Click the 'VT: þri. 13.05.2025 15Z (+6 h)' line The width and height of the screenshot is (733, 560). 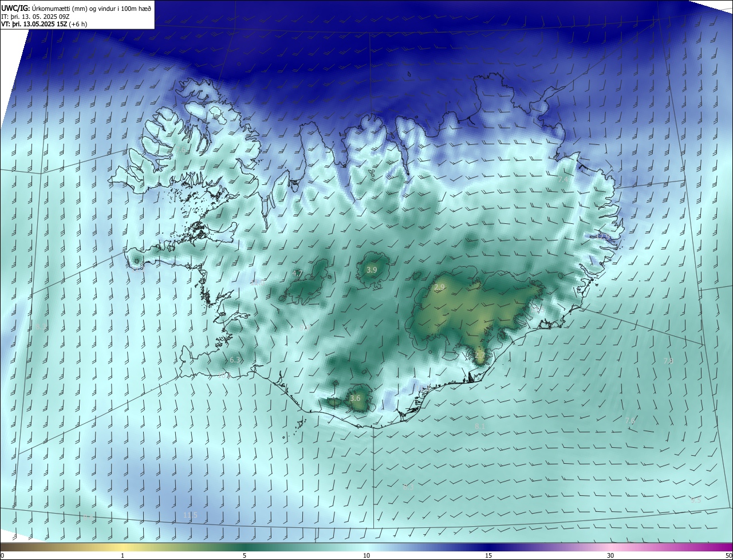[x=44, y=24]
